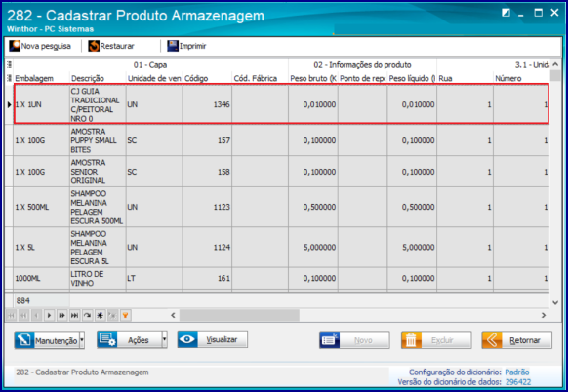Click code cell 1123
The image size is (568, 392).
coord(207,207)
